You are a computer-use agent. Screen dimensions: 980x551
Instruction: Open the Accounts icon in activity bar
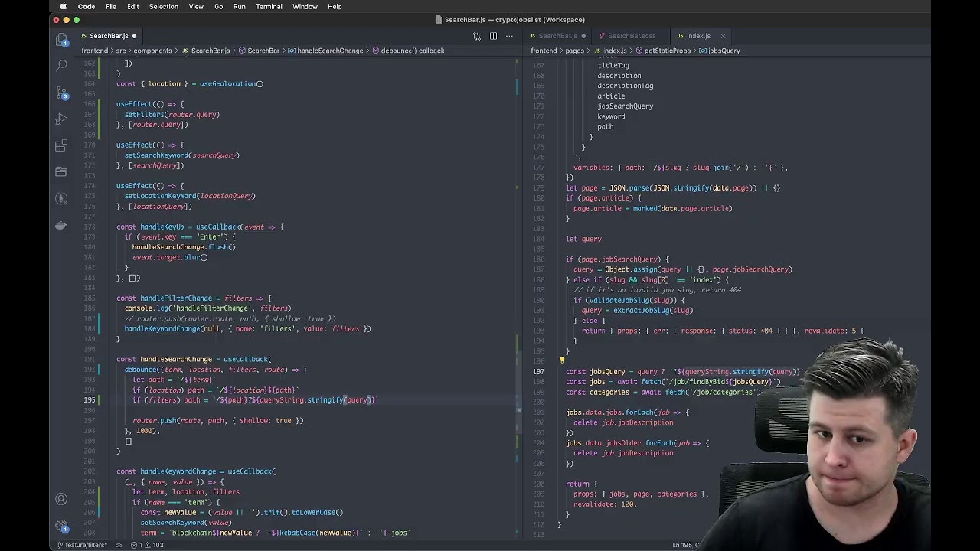pos(61,500)
